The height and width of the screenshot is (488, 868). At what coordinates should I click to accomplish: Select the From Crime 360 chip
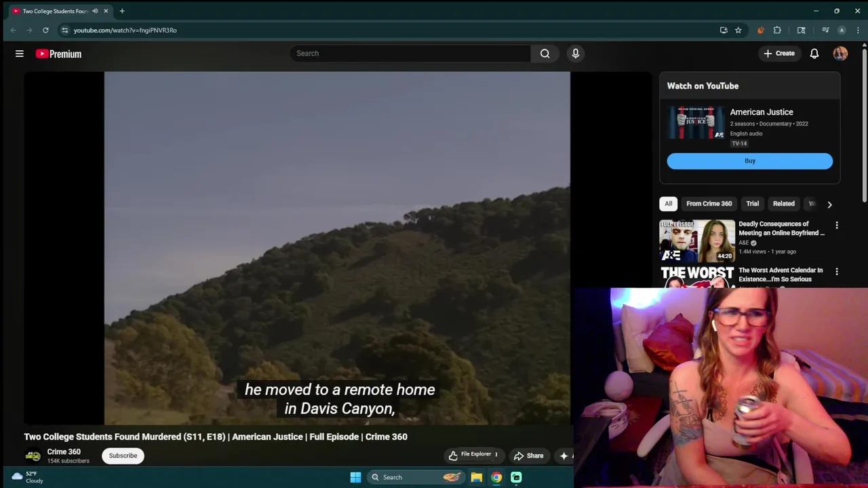(x=709, y=203)
